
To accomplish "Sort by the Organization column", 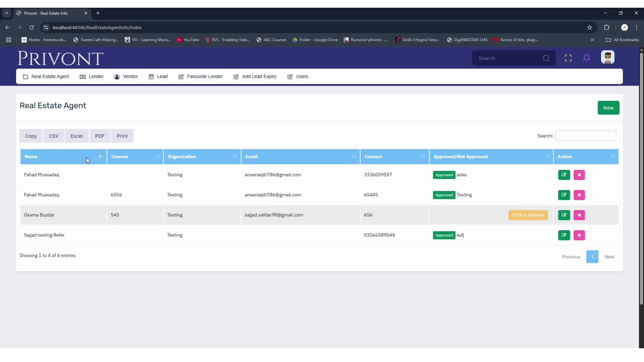I will pyautogui.click(x=202, y=157).
